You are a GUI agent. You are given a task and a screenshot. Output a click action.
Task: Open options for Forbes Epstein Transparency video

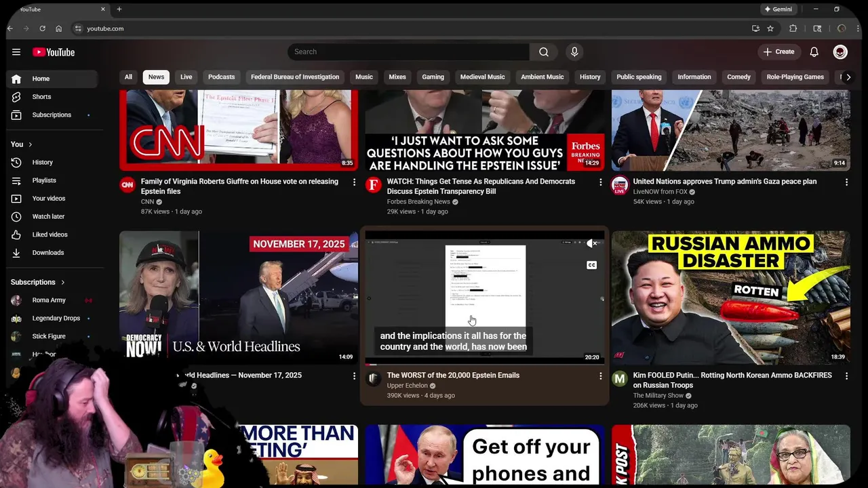[600, 182]
